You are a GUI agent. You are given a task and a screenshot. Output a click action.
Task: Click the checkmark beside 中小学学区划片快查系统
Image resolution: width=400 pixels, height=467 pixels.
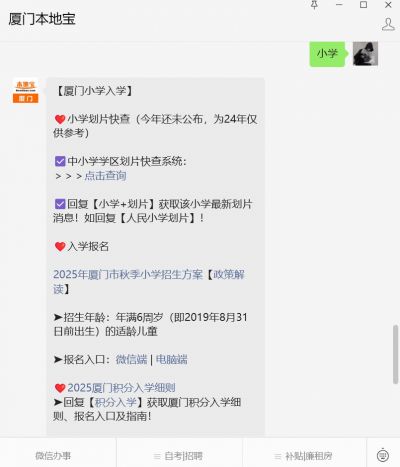tap(60, 162)
